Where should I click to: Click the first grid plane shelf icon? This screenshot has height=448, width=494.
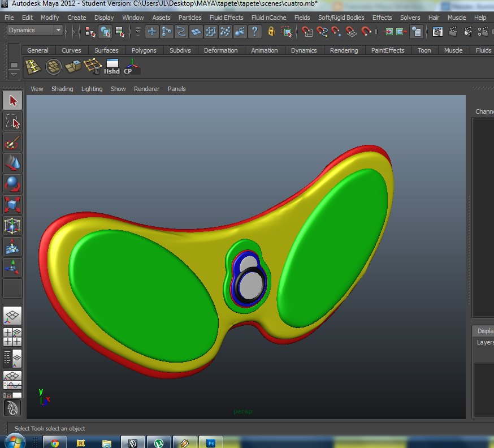click(x=33, y=67)
